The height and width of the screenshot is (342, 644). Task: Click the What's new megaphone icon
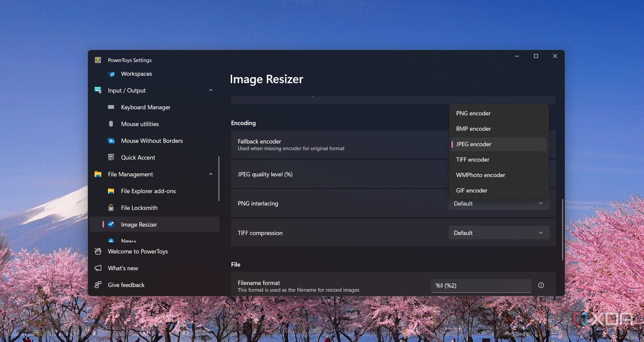click(x=98, y=268)
